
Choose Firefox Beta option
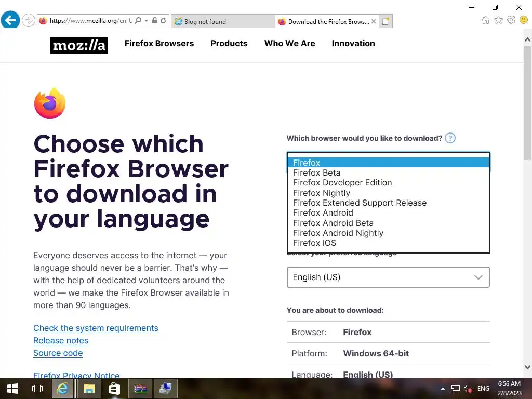pyautogui.click(x=388, y=172)
